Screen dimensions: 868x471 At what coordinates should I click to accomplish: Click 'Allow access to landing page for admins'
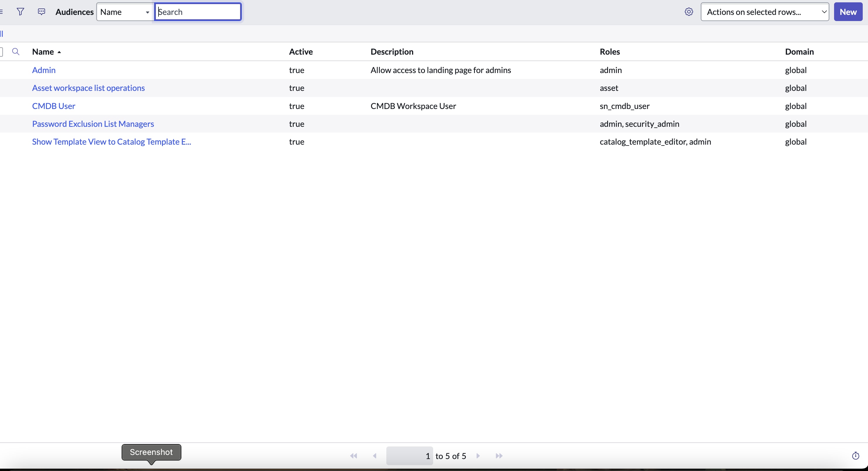pos(441,70)
